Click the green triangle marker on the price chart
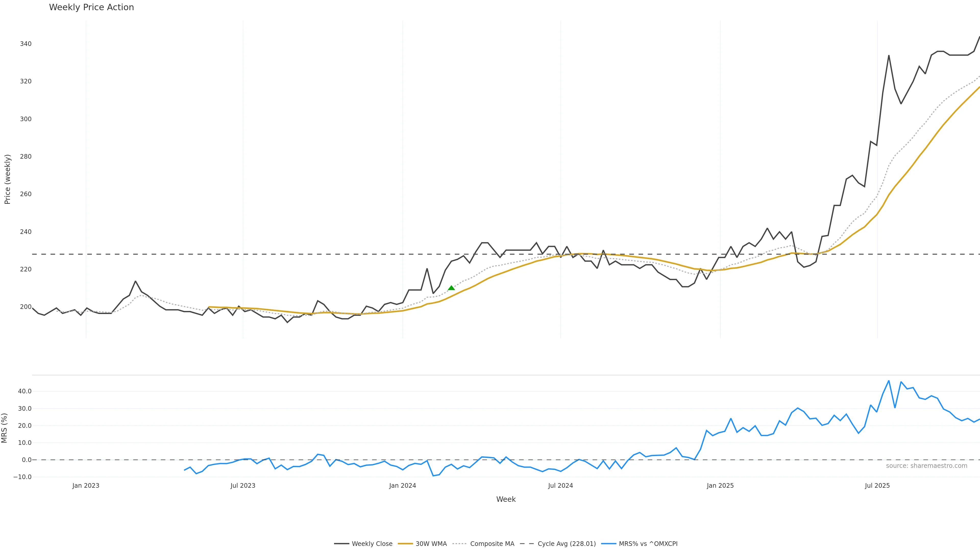980x551 pixels. 451,288
